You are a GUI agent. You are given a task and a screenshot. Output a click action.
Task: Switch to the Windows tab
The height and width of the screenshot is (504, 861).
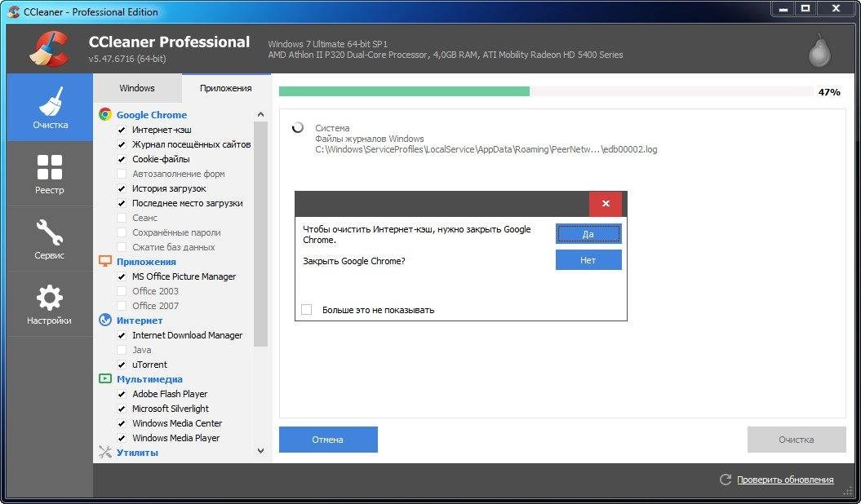(x=137, y=88)
